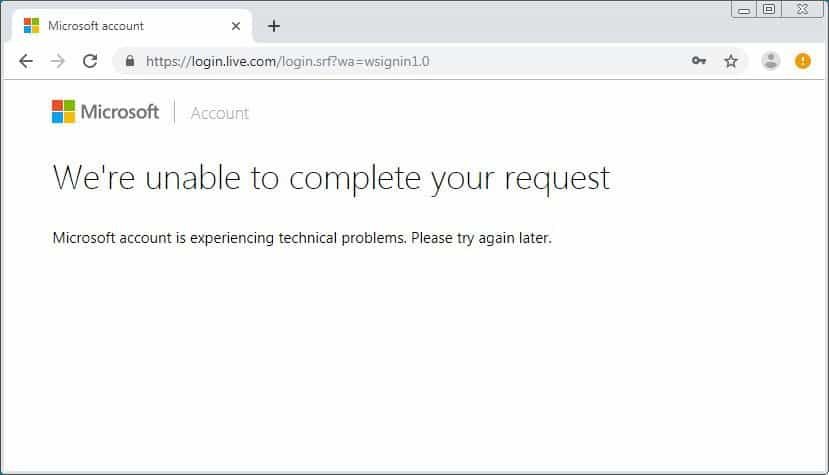The height and width of the screenshot is (475, 829).
Task: View site security via the padlock icon
Action: tap(130, 61)
